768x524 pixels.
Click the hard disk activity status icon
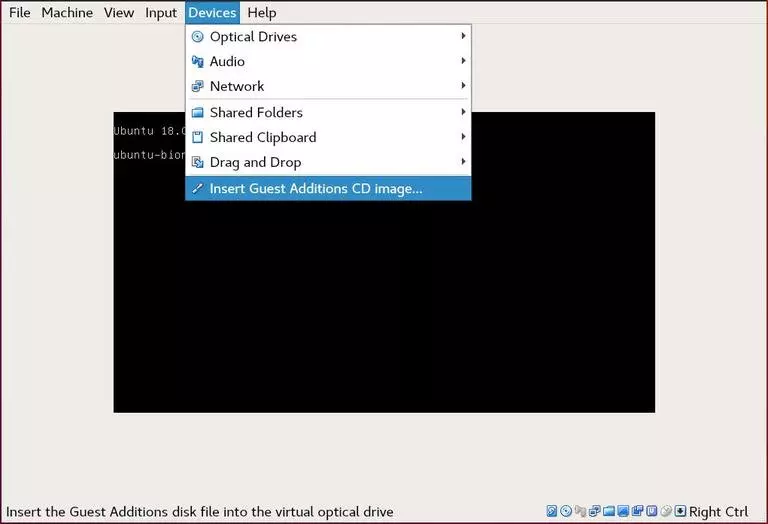pyautogui.click(x=552, y=511)
